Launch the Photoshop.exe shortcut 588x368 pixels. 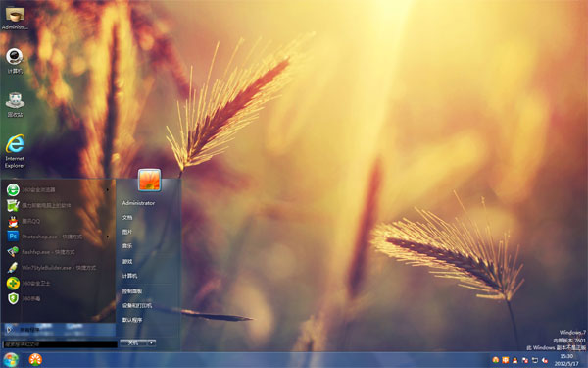pyautogui.click(x=58, y=237)
